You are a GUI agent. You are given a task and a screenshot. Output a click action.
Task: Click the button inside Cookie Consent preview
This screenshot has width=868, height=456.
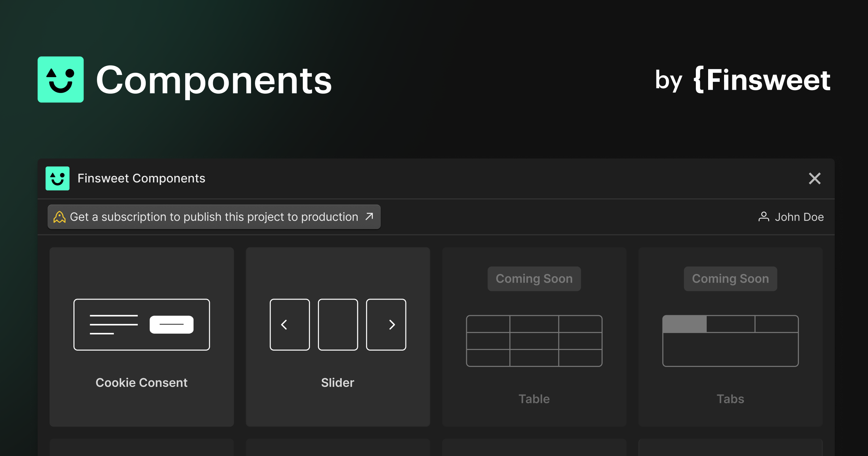(x=171, y=324)
